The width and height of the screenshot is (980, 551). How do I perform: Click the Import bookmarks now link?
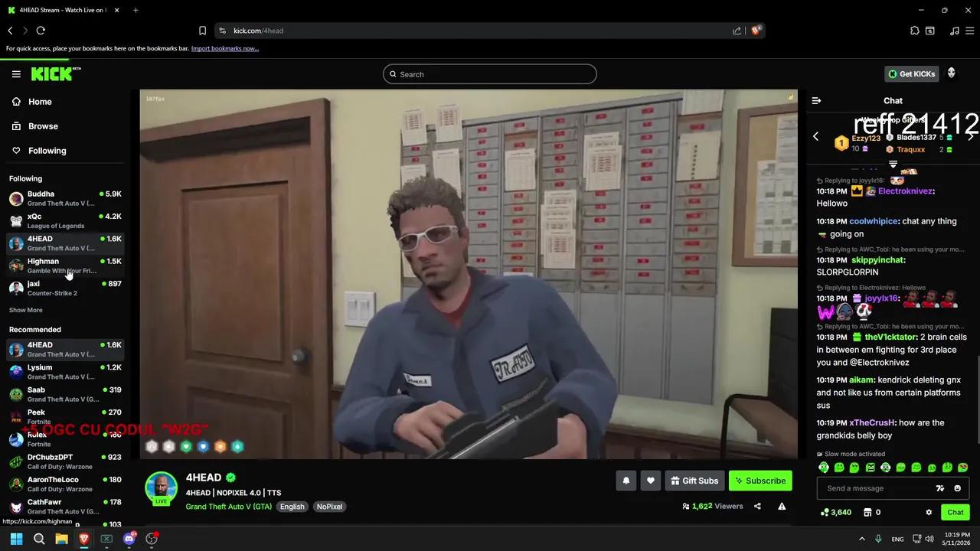[225, 48]
